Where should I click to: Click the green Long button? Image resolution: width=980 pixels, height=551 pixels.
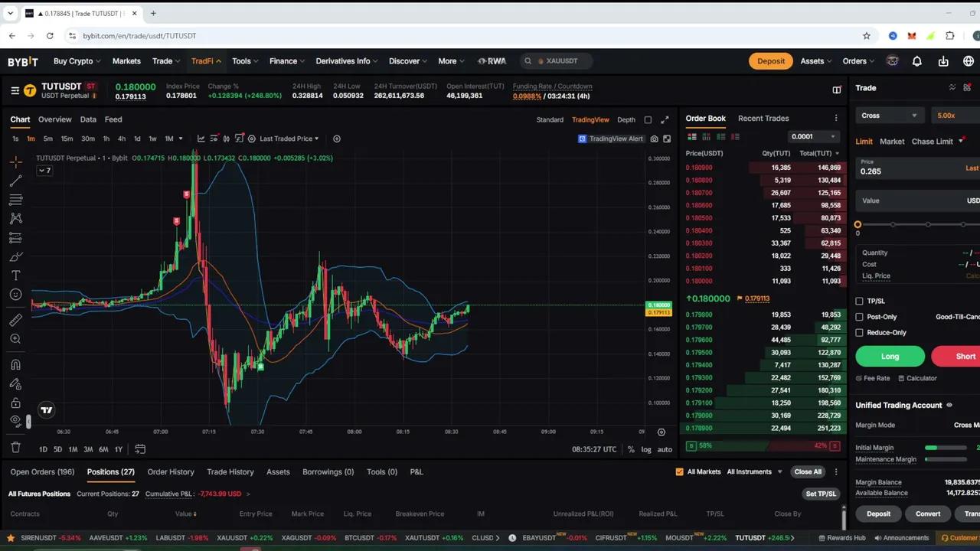click(x=890, y=357)
